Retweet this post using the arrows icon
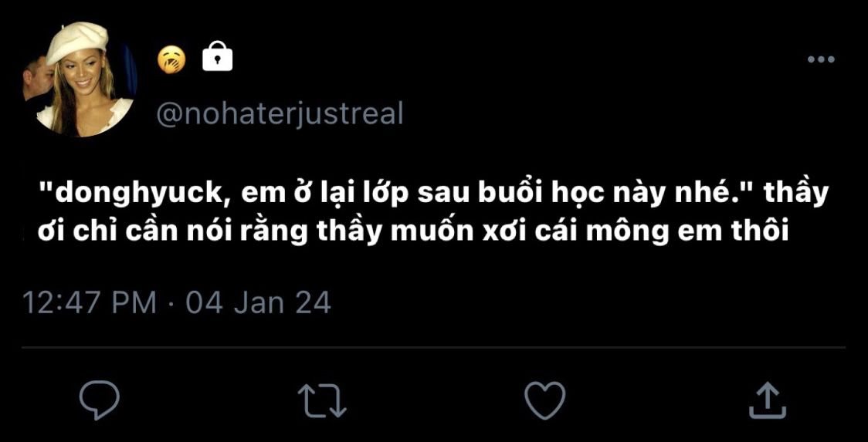The width and height of the screenshot is (868, 442). click(321, 401)
